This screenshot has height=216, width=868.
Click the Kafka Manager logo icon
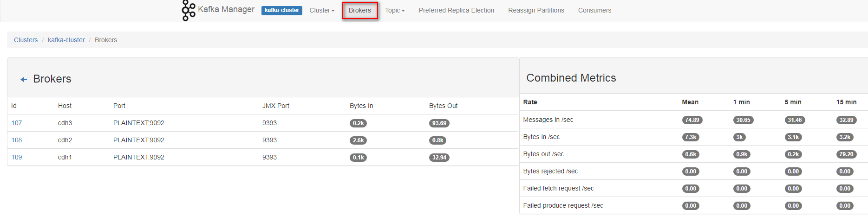click(x=188, y=10)
